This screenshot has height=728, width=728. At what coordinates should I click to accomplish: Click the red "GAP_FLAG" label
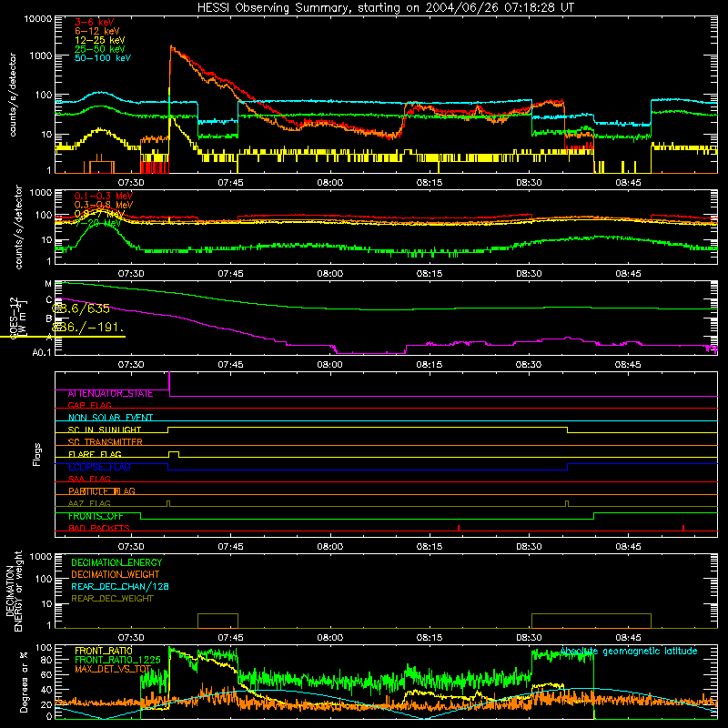89,405
